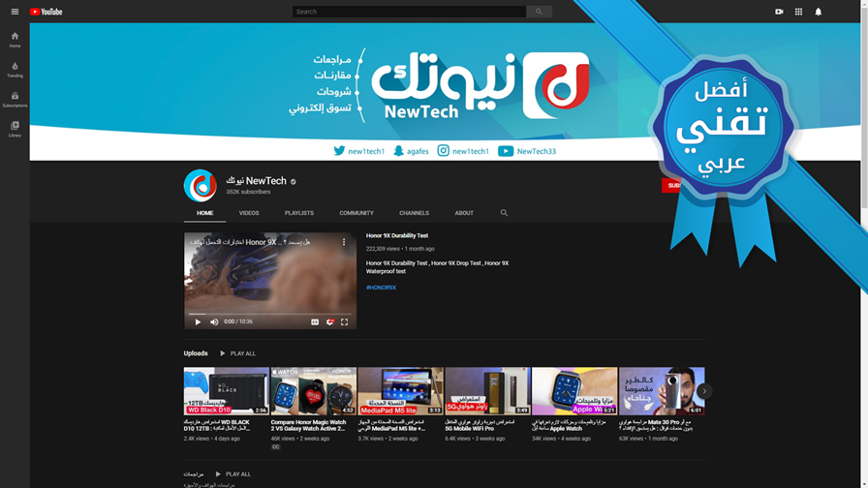Click the NewTech channel avatar
Viewport: 868px width, 488px height.
(200, 185)
